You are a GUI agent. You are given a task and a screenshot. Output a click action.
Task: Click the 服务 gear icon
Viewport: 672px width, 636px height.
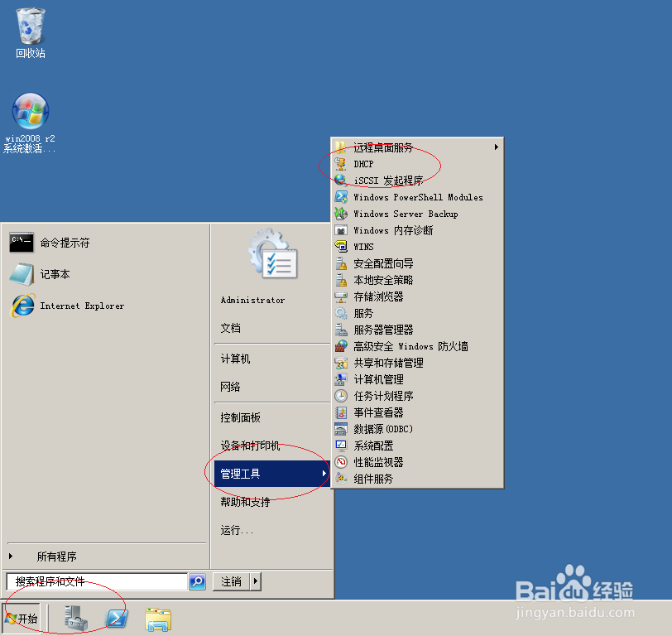(341, 313)
